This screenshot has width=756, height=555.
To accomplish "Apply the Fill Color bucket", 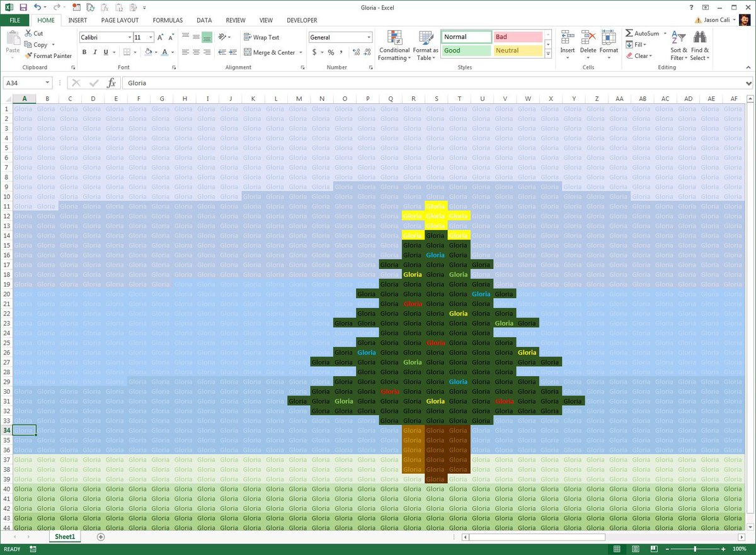I will pyautogui.click(x=147, y=52).
